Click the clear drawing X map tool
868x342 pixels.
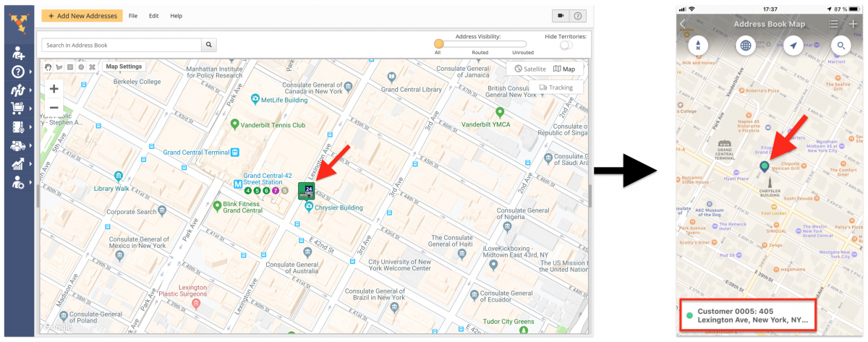click(92, 67)
